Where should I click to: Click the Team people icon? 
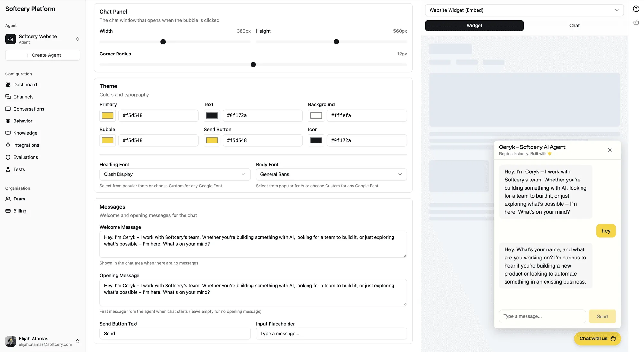(x=8, y=199)
